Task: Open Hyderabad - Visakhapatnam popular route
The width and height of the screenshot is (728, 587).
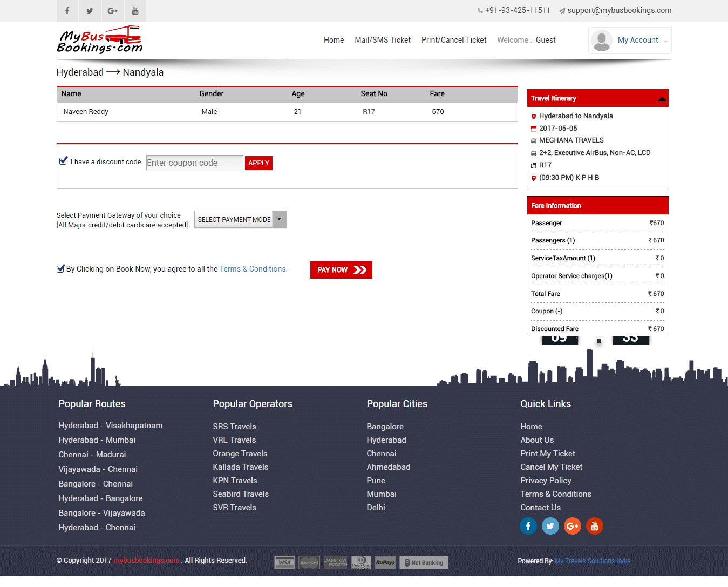Action: click(111, 426)
